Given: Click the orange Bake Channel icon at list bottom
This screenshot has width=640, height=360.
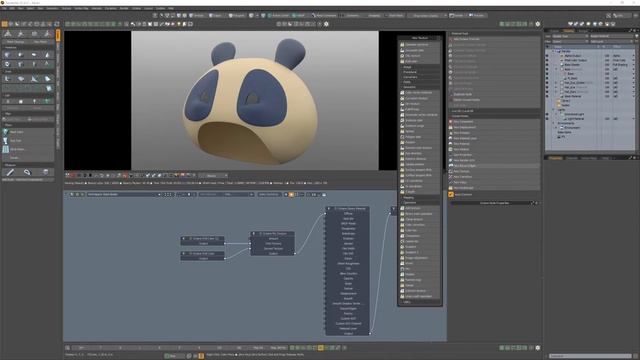Looking at the screenshot, I should click(451, 195).
